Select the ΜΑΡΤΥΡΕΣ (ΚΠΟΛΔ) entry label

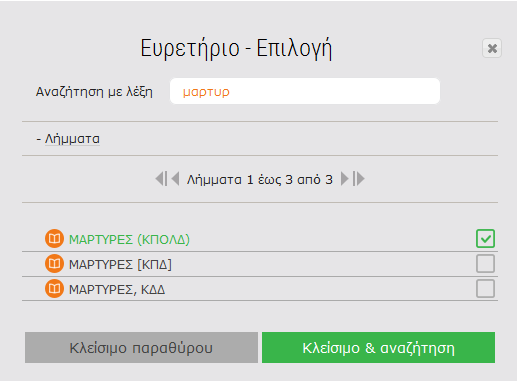coord(129,239)
